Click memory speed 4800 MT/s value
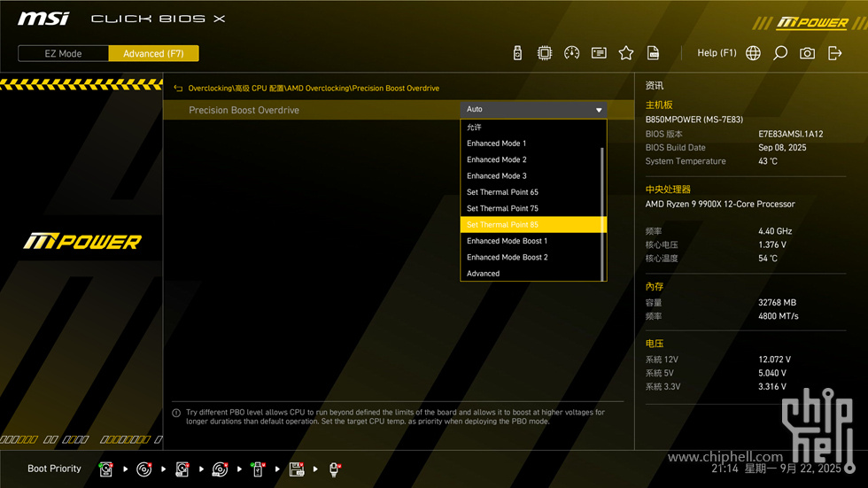This screenshot has height=488, width=868. click(778, 316)
